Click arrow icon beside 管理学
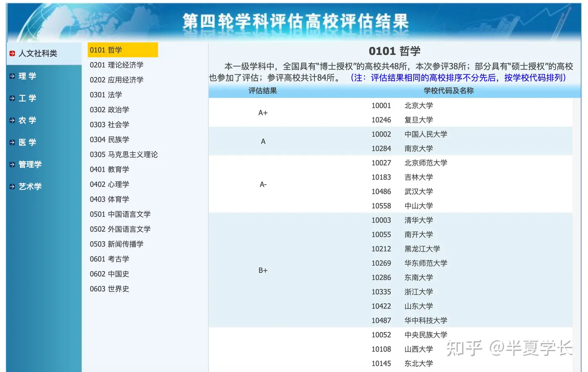Viewport: 588px width, 372px height. [x=12, y=164]
